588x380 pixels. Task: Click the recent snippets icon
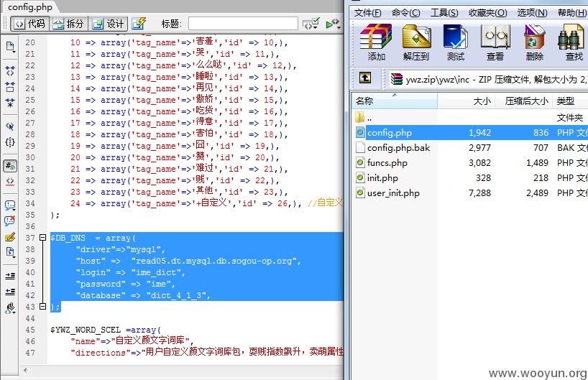click(10, 252)
